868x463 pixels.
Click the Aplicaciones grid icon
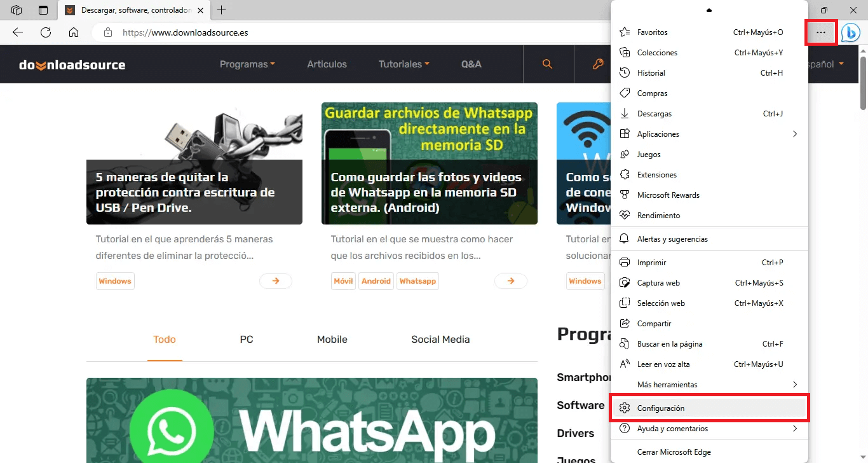[x=625, y=134]
